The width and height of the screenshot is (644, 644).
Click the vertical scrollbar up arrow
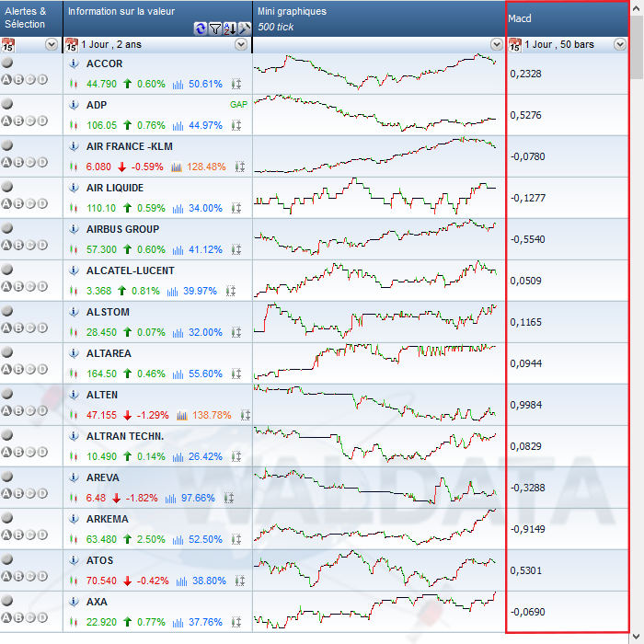[637, 8]
